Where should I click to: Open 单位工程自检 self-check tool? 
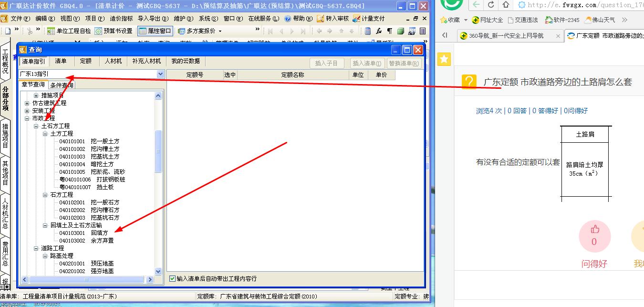click(69, 31)
